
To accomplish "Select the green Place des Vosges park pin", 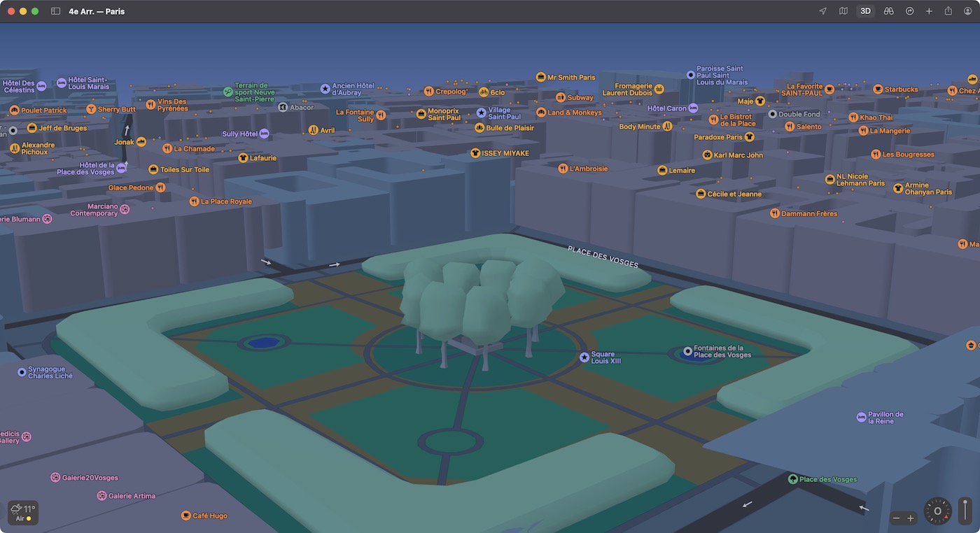I will click(792, 479).
